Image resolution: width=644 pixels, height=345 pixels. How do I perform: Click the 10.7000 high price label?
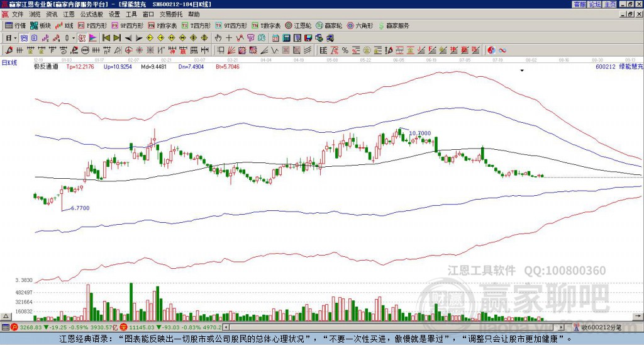[420, 133]
